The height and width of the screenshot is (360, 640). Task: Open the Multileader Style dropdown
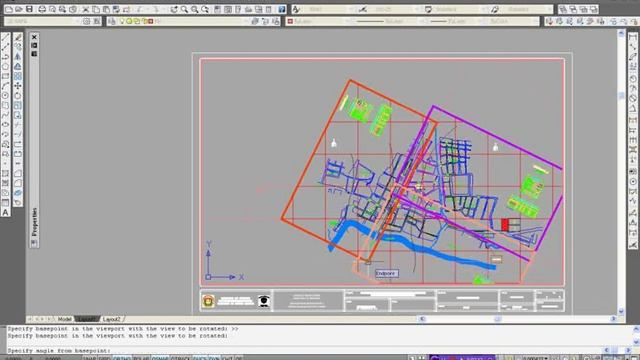coord(527,9)
